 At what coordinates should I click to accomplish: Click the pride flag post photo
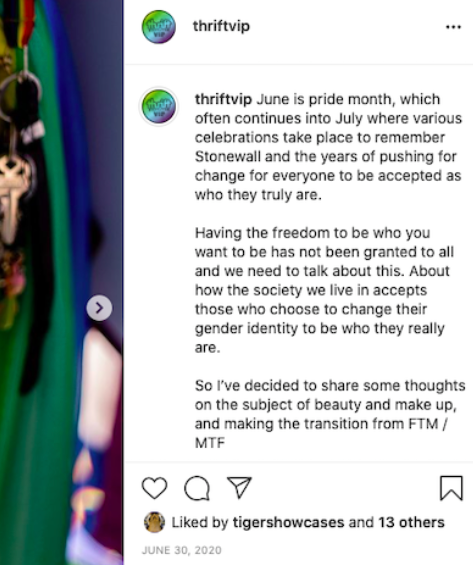click(61, 282)
